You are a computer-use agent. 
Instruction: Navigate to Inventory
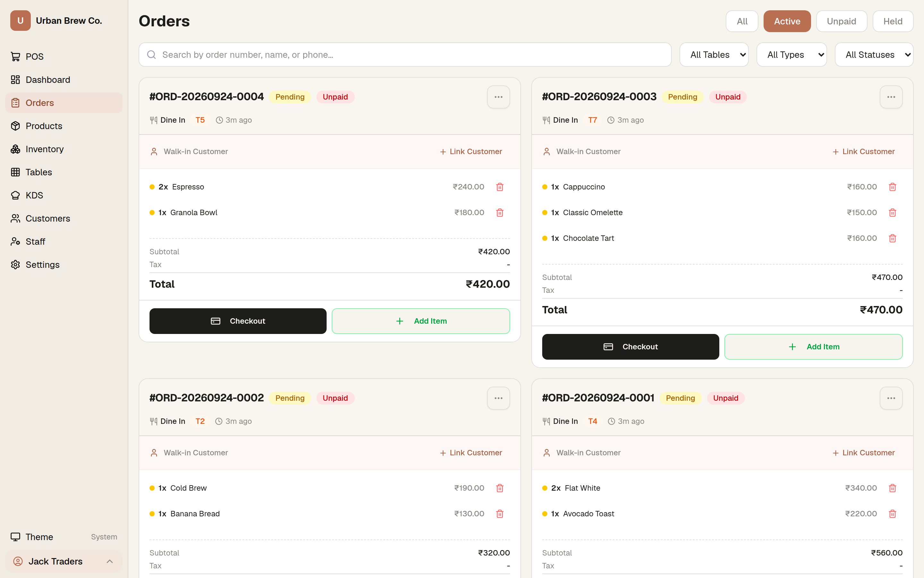[64, 149]
